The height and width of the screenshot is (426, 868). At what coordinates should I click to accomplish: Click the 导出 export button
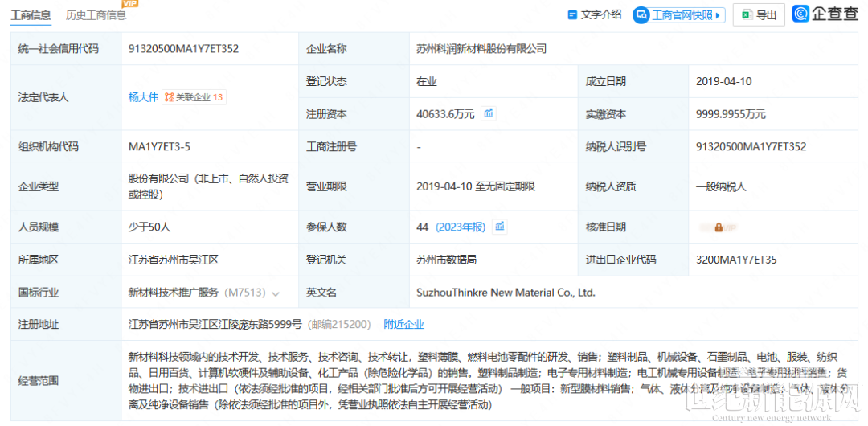coord(759,15)
